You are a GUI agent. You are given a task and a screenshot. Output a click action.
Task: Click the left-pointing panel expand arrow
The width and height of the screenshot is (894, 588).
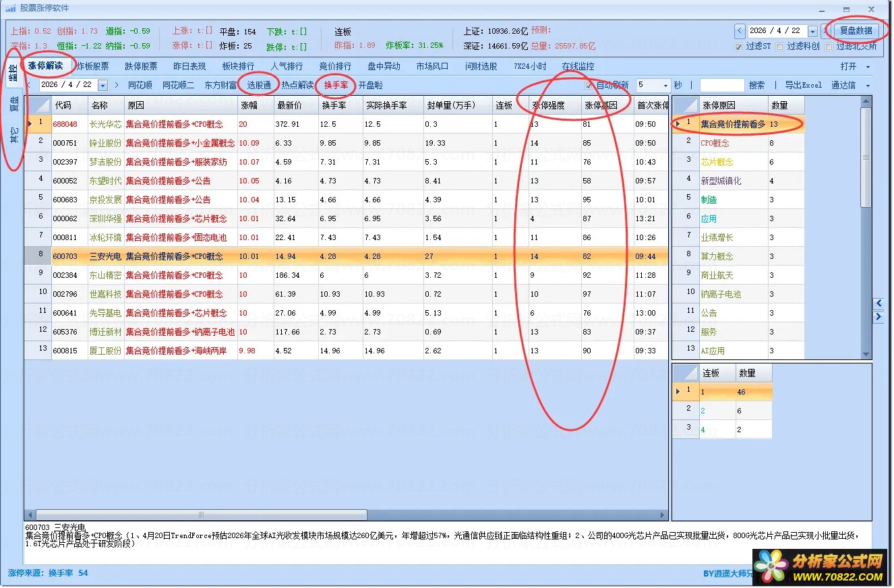(x=879, y=303)
